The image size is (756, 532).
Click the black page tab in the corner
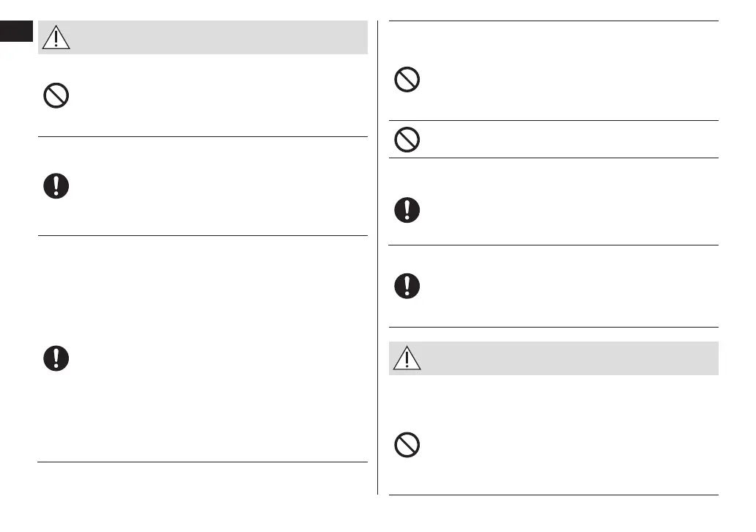pyautogui.click(x=17, y=32)
